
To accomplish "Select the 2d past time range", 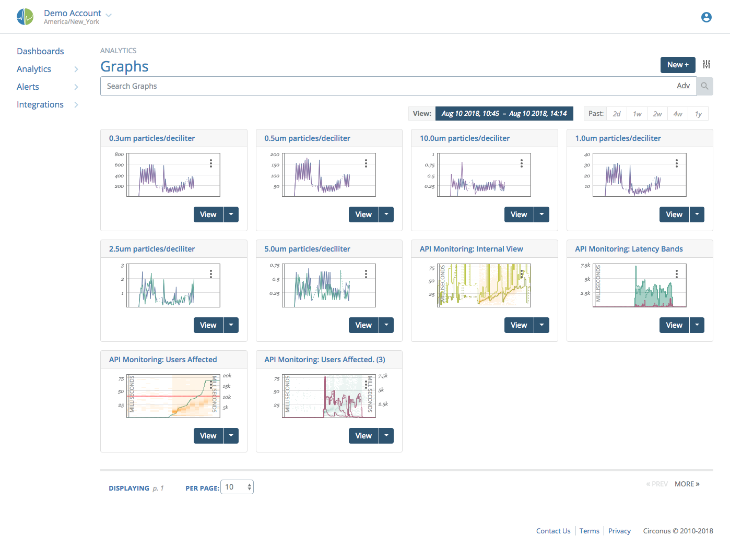I will click(617, 113).
